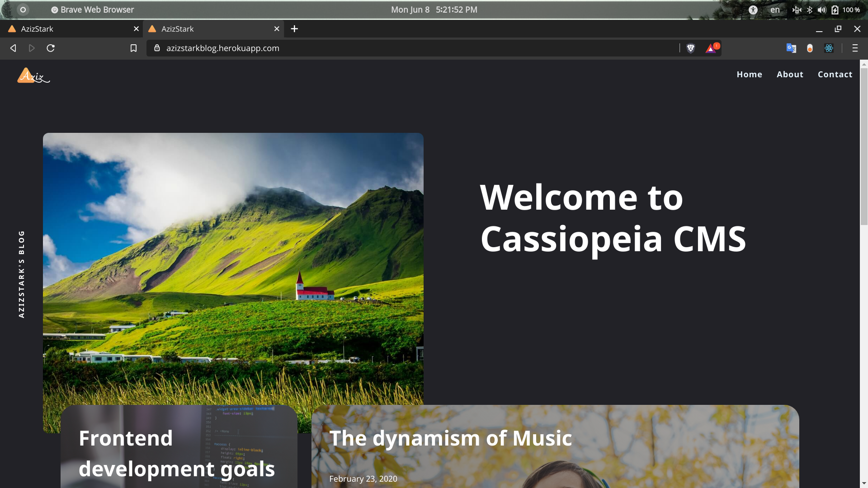Open the Brave hamburger main menu
Viewport: 868px width, 488px height.
[x=855, y=48]
